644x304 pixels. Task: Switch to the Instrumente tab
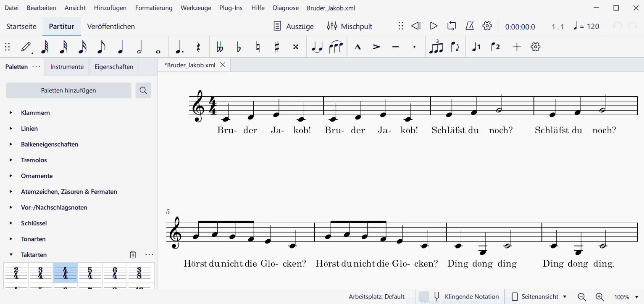(67, 67)
